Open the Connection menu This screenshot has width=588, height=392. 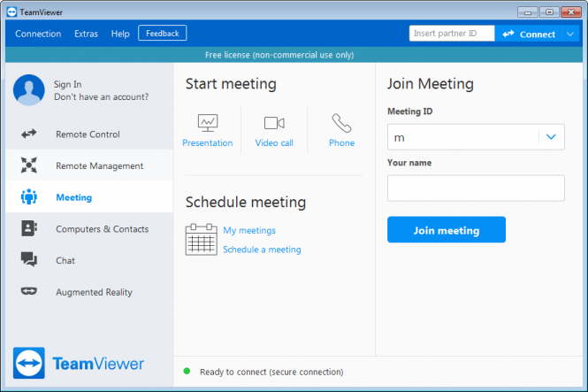pos(38,34)
